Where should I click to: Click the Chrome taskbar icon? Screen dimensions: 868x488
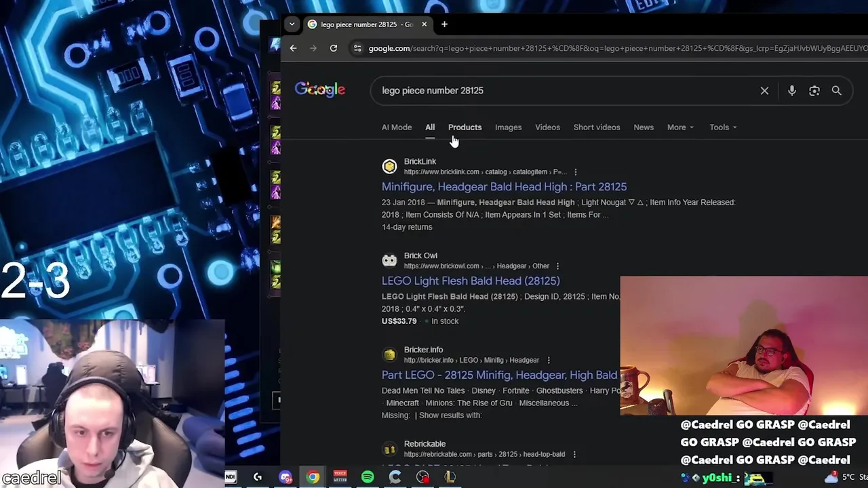tap(313, 477)
